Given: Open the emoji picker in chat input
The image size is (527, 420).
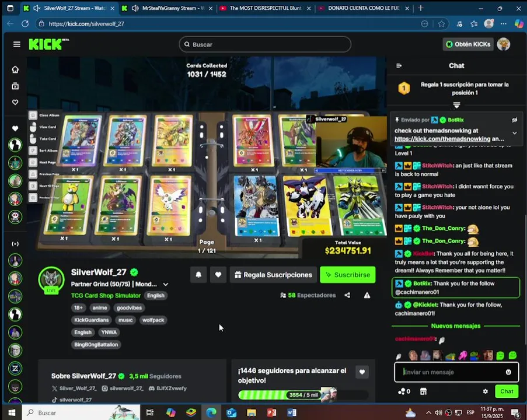Looking at the screenshot, I should click(x=508, y=372).
